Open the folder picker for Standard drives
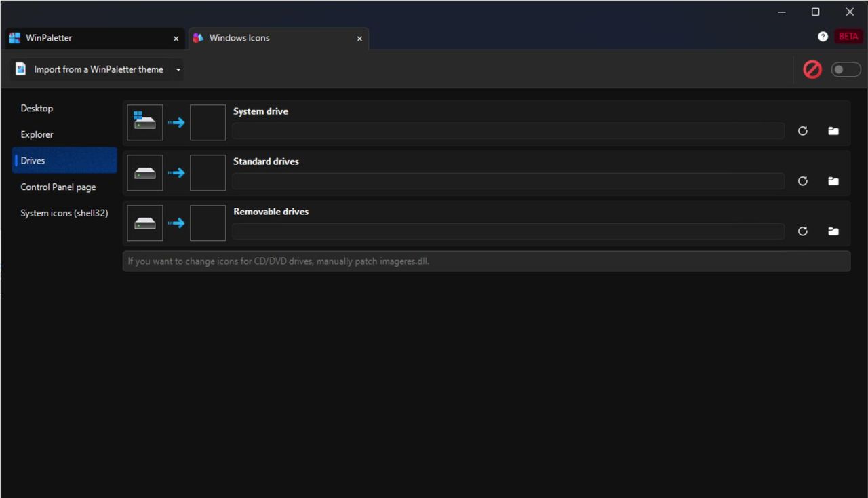868x498 pixels. point(833,181)
